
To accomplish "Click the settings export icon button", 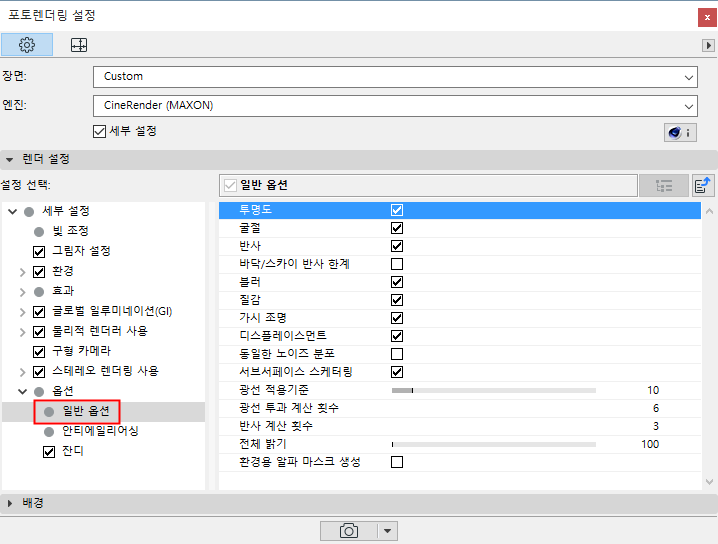I will tap(703, 185).
